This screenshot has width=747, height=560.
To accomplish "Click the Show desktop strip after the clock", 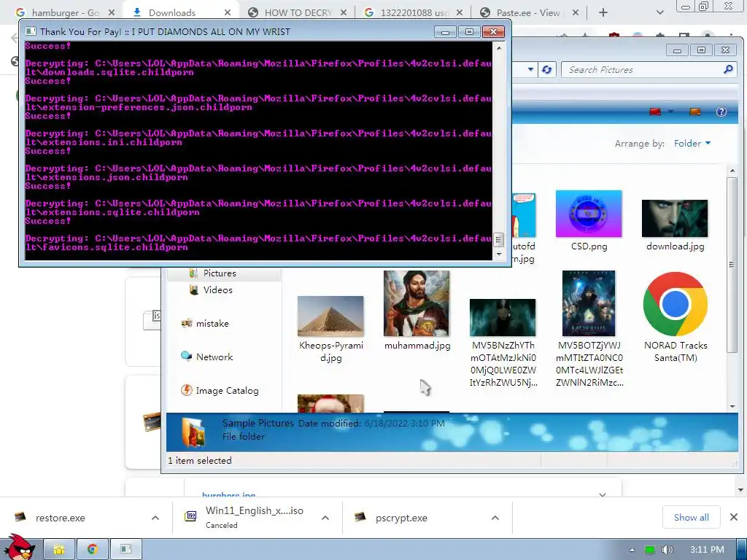I will (x=742, y=550).
